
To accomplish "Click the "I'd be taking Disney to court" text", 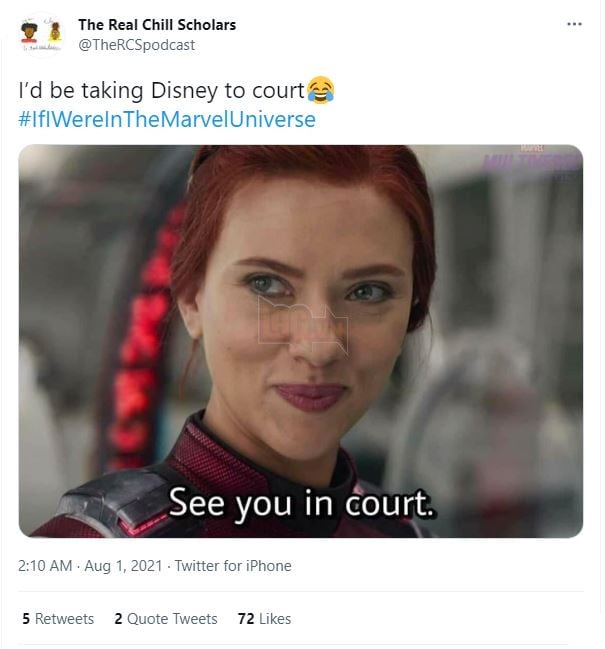I will [161, 92].
